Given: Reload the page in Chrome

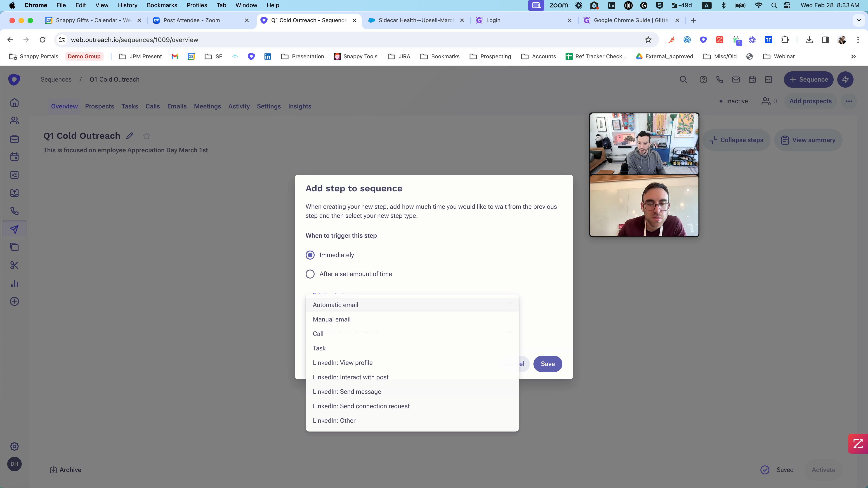Looking at the screenshot, I should click(42, 40).
